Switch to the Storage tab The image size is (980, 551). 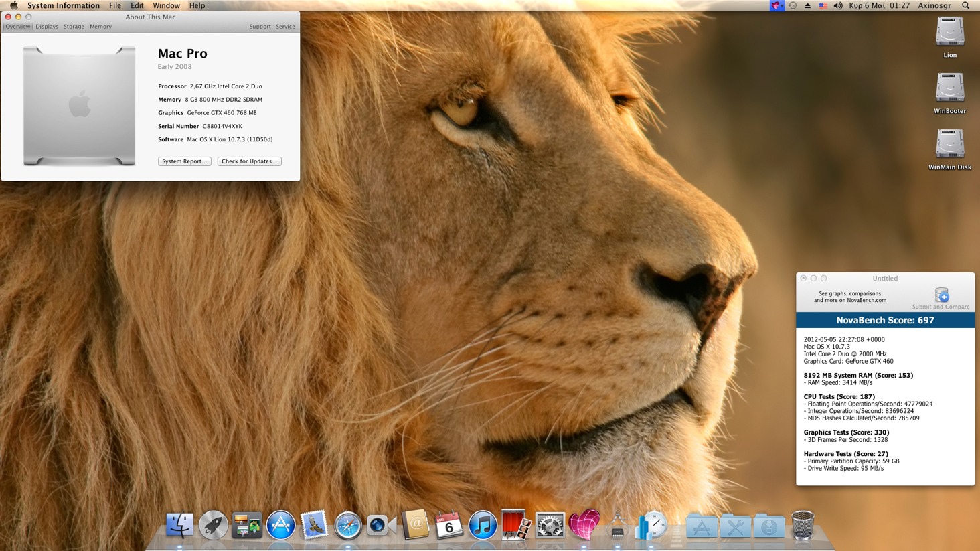(74, 27)
